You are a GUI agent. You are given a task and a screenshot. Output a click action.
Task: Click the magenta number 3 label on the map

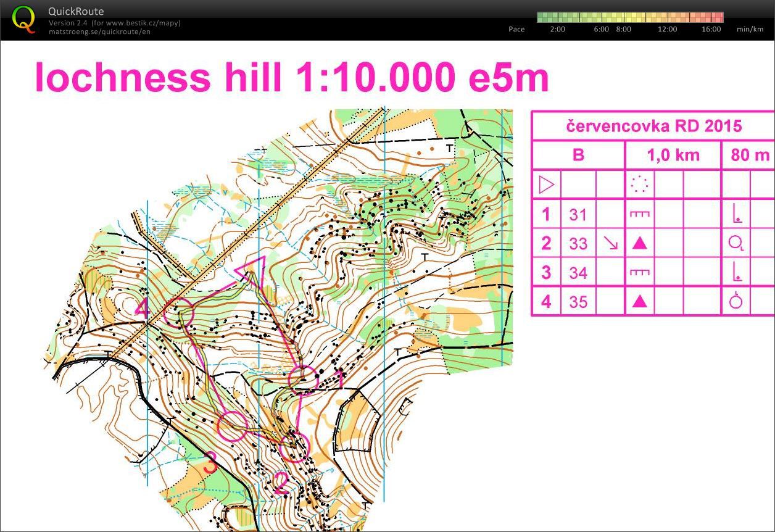point(210,463)
